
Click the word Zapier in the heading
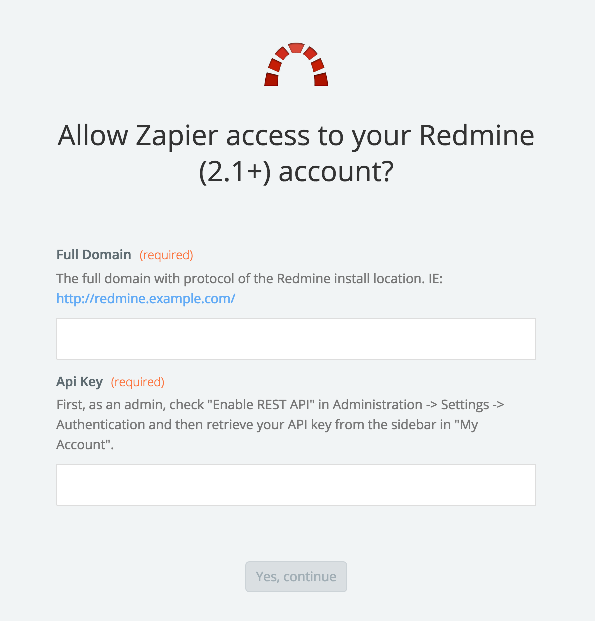tap(177, 135)
